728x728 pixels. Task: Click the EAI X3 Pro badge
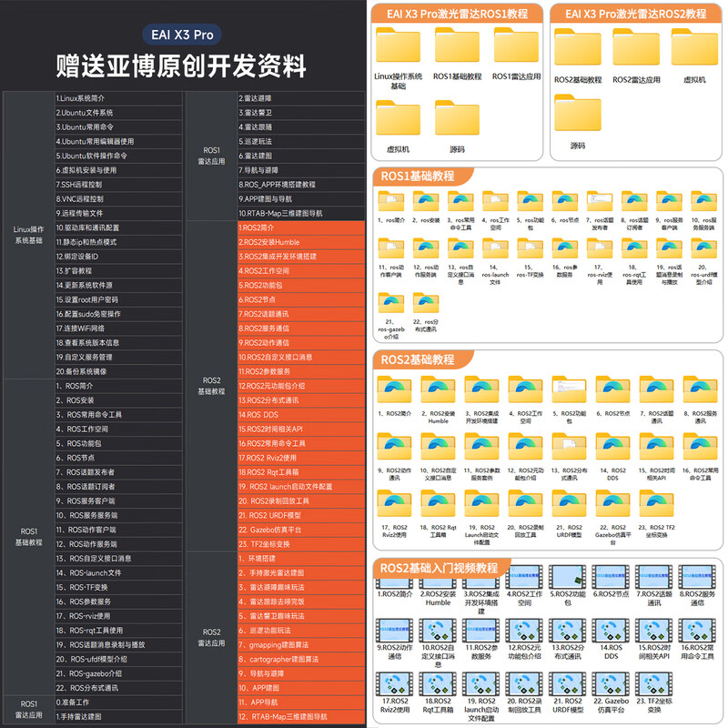pos(181,35)
